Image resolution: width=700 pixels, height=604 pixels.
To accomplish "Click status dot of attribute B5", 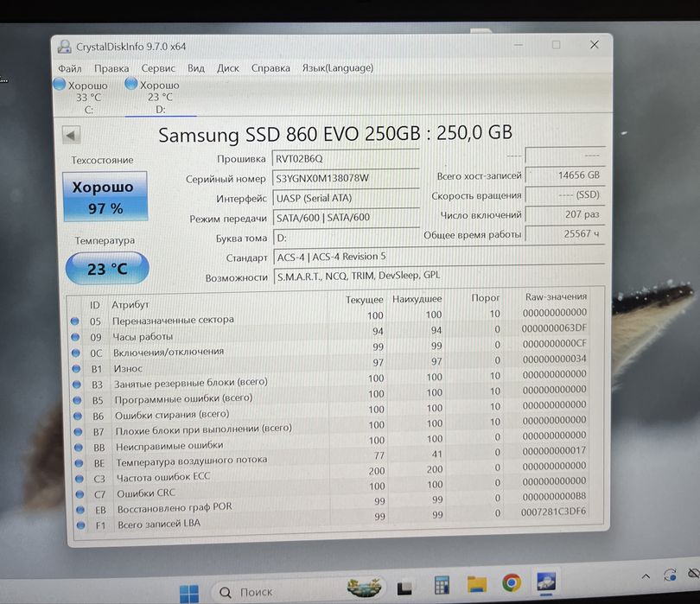I will coord(77,400).
